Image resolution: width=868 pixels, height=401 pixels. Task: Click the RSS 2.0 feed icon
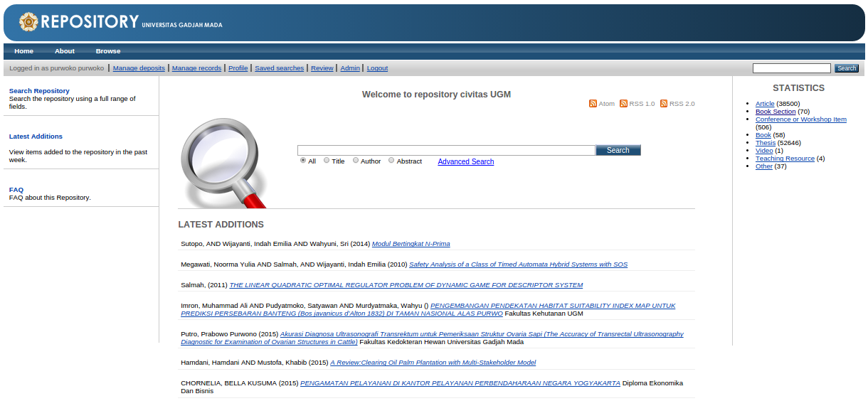point(664,104)
